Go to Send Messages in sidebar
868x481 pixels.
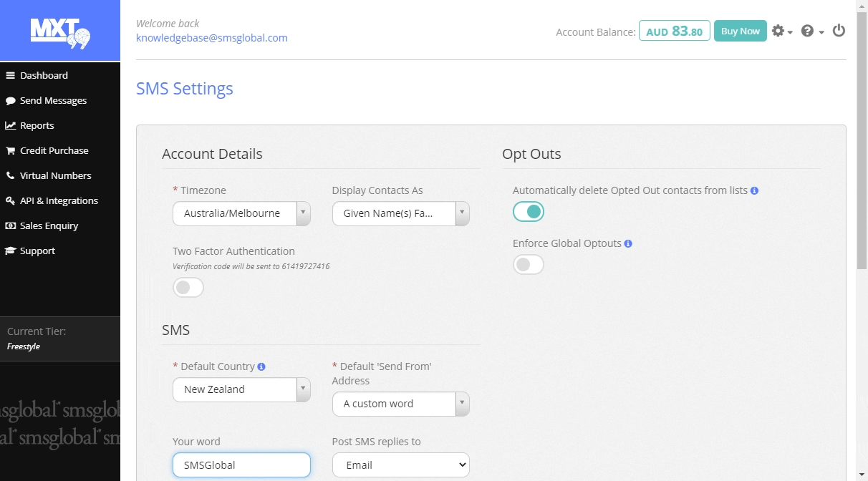click(53, 101)
